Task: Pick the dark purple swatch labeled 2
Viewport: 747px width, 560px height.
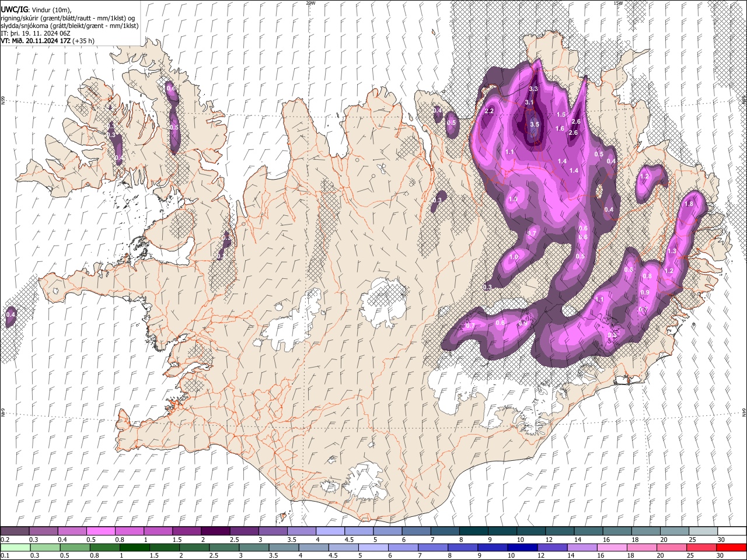Action: [x=215, y=531]
